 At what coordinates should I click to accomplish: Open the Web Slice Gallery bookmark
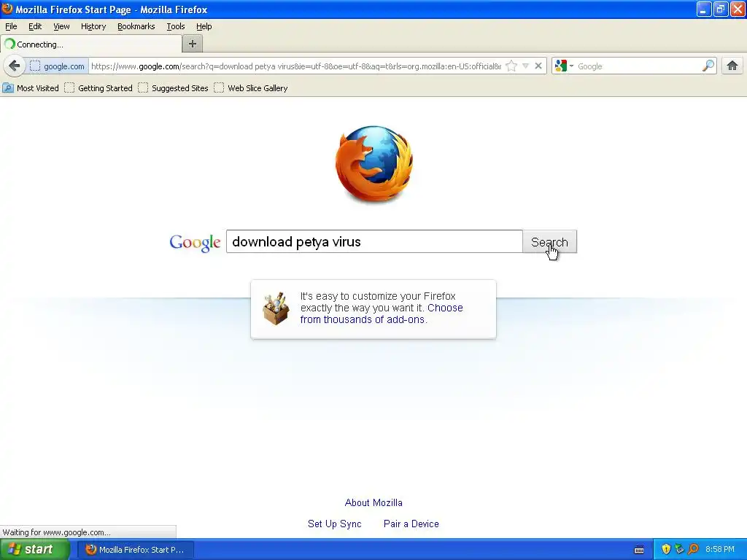point(251,88)
